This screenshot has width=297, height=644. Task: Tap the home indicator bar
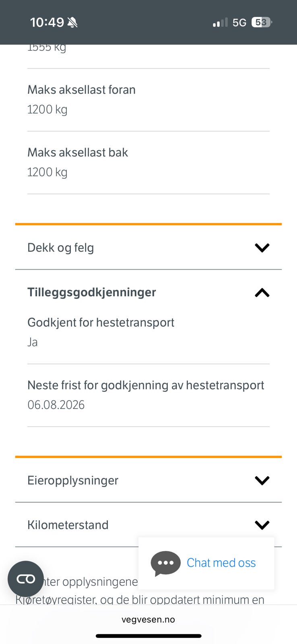(148, 636)
